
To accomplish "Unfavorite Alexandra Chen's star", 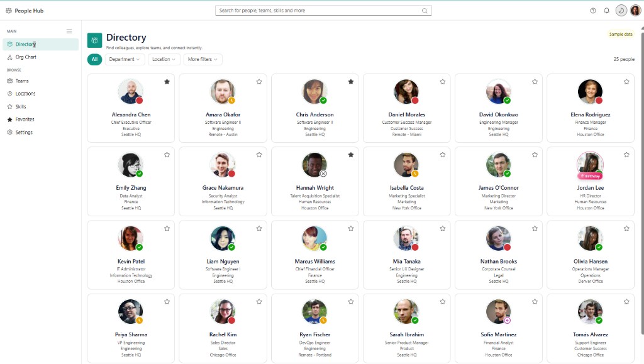I will (x=167, y=82).
